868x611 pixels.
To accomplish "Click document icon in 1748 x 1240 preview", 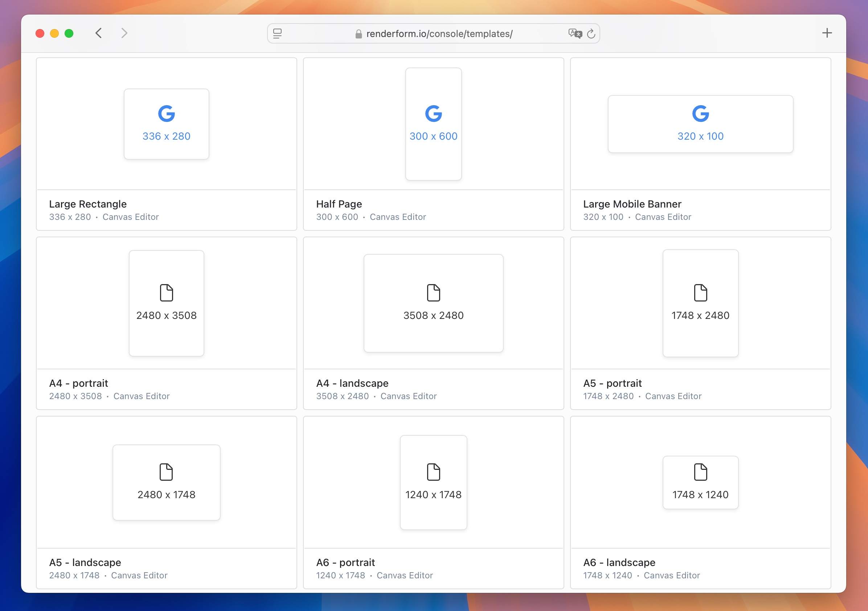I will click(700, 472).
